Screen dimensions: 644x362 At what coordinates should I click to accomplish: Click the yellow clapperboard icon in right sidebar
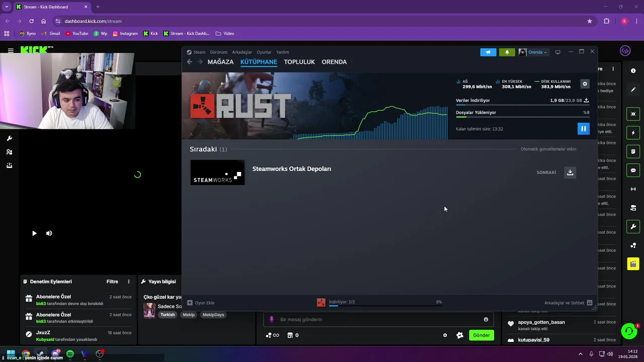(x=633, y=264)
